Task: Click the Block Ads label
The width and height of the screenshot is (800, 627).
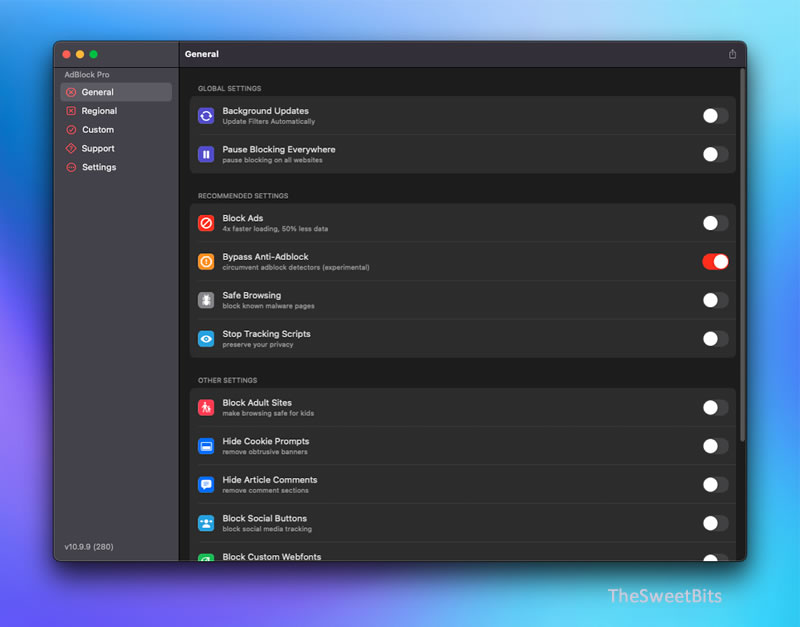Action: [243, 218]
